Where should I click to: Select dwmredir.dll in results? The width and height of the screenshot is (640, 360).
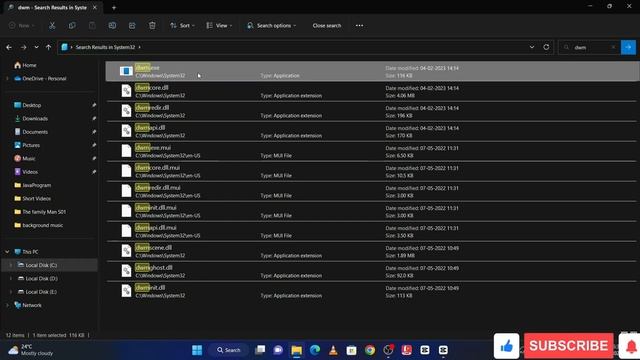(x=372, y=111)
